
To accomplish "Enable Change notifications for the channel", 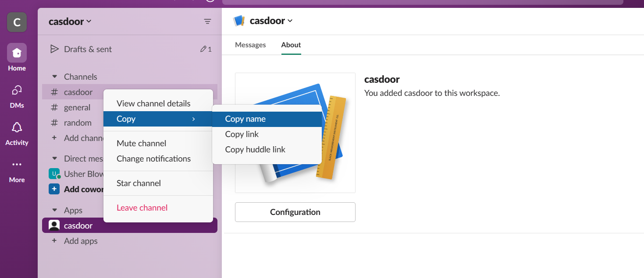I will [x=154, y=158].
